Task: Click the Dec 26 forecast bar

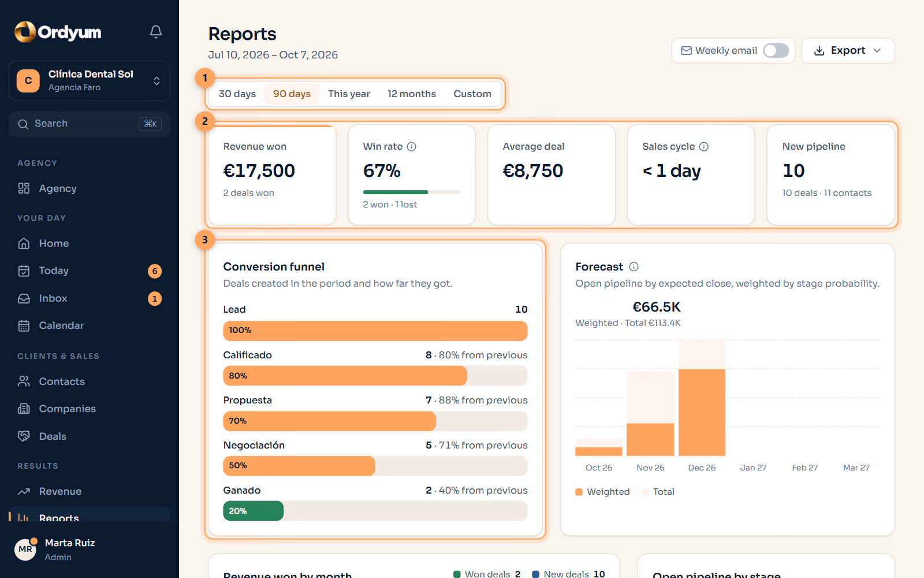Action: coord(702,398)
